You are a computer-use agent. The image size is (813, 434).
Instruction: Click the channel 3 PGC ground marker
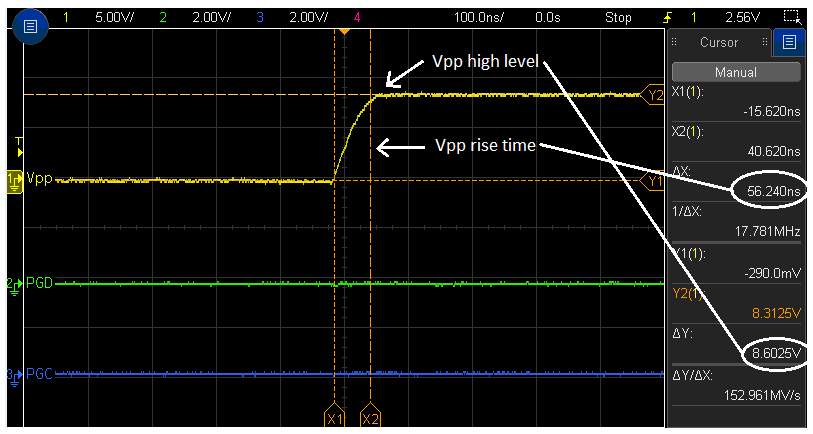click(x=13, y=374)
